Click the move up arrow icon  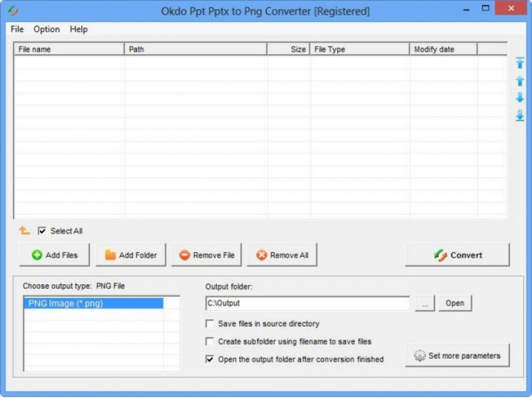tap(521, 81)
